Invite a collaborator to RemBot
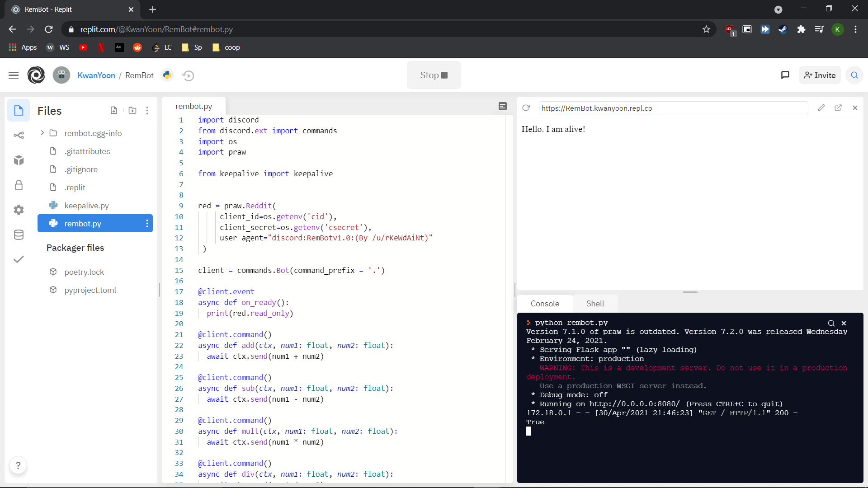868x488 pixels. coord(819,75)
